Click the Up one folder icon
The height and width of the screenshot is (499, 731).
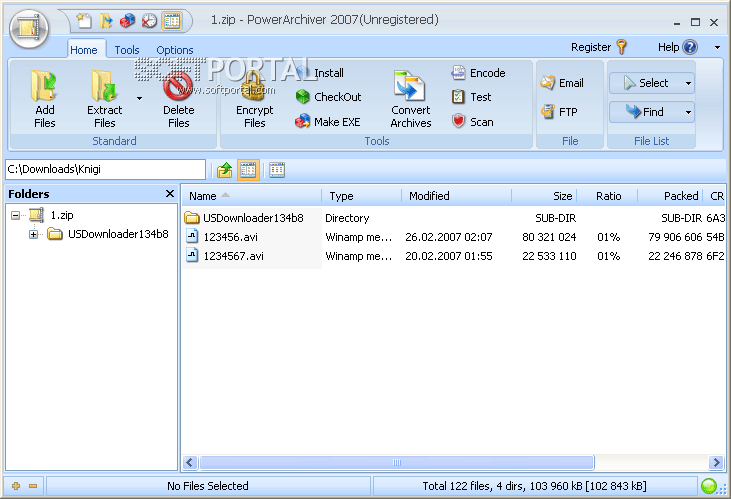[224, 170]
